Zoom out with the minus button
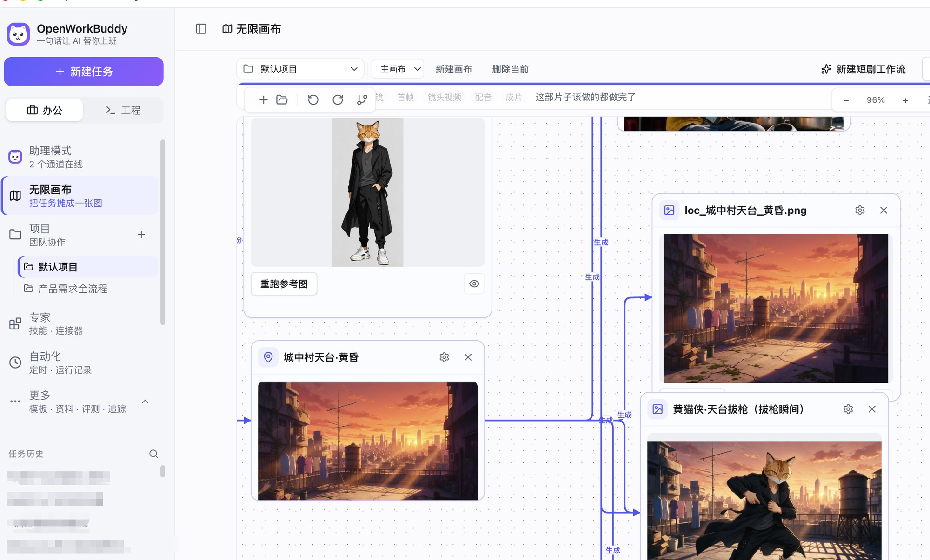 coord(846,100)
